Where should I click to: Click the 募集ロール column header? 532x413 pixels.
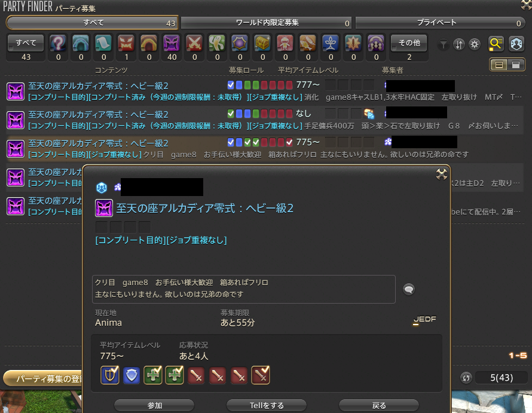tap(246, 71)
